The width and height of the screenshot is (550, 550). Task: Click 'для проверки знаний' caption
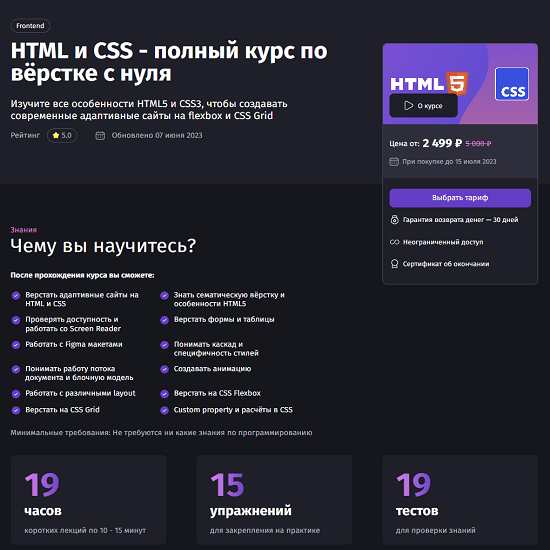[436, 530]
